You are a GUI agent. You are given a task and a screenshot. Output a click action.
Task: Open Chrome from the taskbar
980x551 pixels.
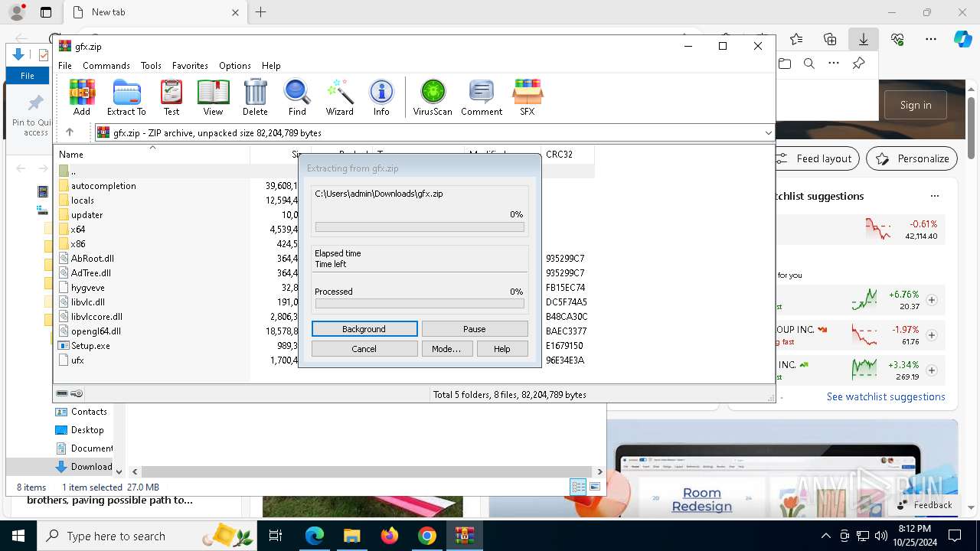pyautogui.click(x=427, y=536)
